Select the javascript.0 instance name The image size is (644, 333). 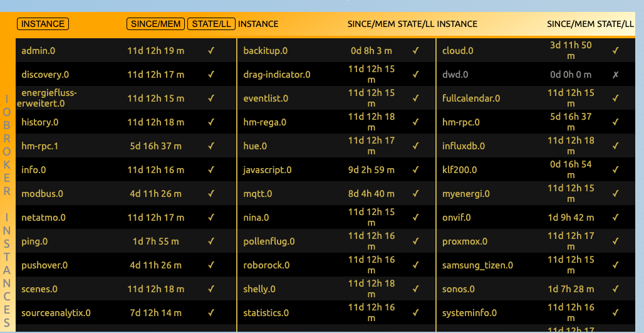[x=267, y=170]
